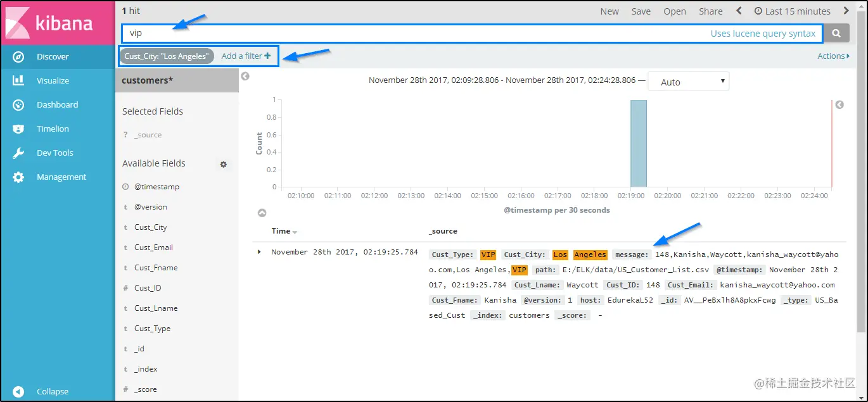Click the # type icon beside Cust_ID
The image size is (868, 402).
coord(125,288)
